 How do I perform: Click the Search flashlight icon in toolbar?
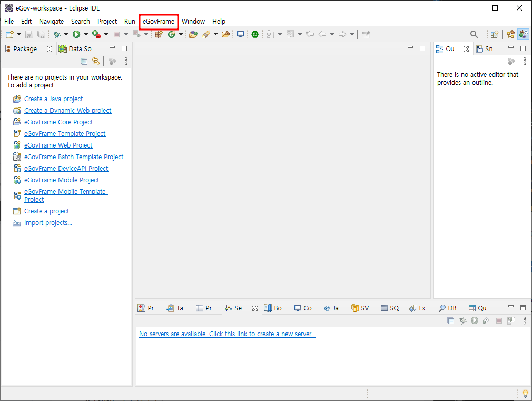pyautogui.click(x=206, y=34)
